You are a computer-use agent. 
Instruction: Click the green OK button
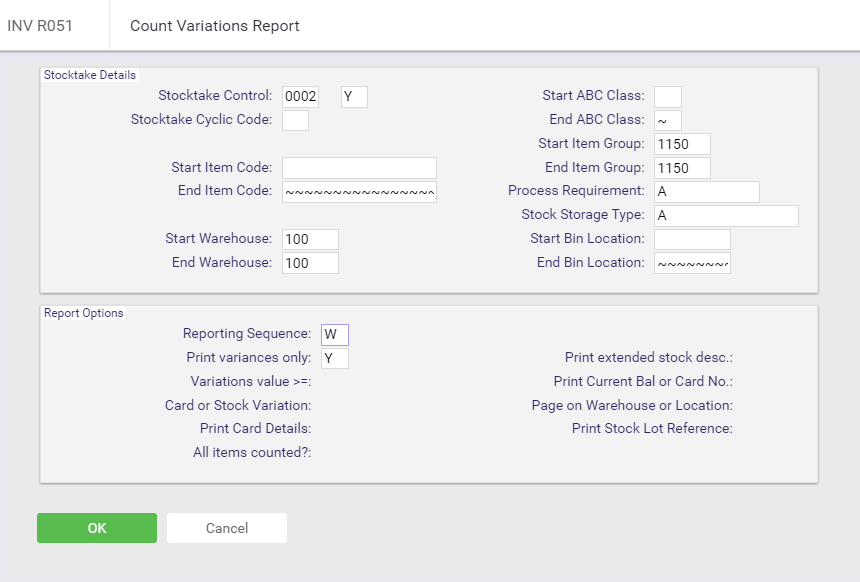[97, 528]
